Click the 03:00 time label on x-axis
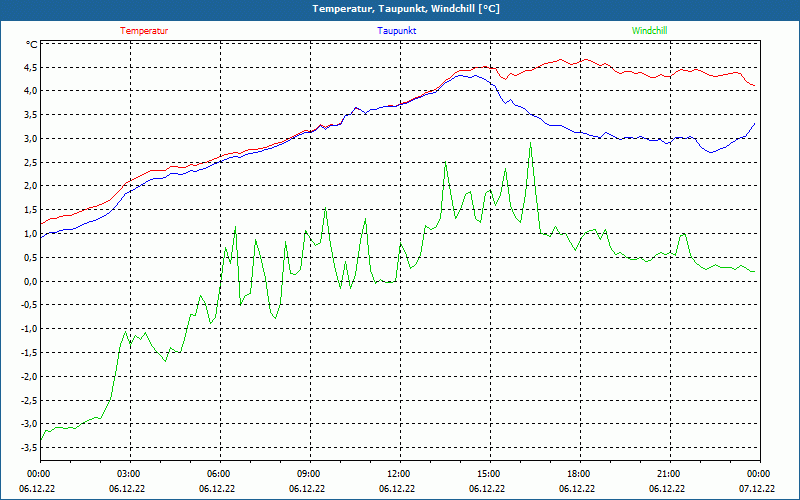Screen dimensions: 800x500 click(130, 474)
